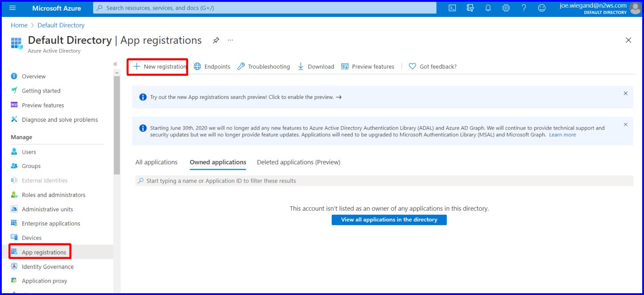Go to Default Directory breadcrumb

[x=61, y=25]
